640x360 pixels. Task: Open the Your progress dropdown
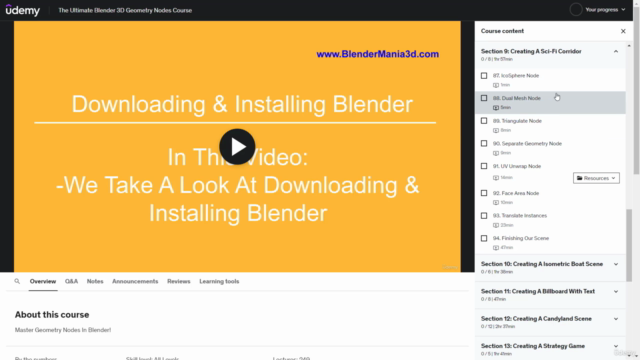[605, 9]
